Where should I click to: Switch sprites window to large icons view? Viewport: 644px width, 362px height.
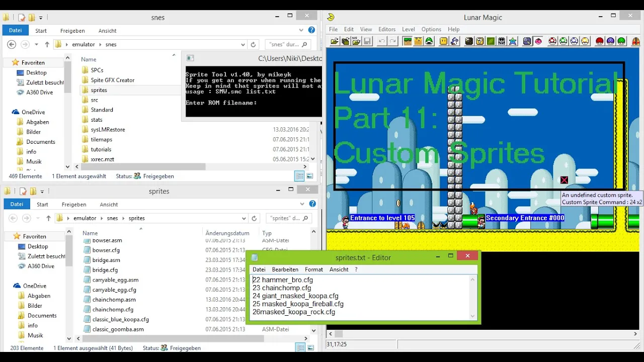(x=310, y=348)
